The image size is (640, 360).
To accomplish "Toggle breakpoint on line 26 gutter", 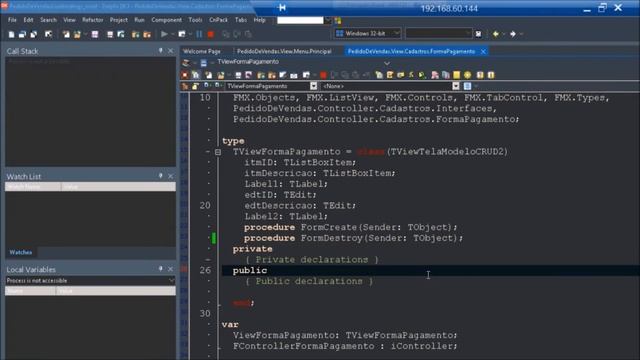I will [x=184, y=269].
